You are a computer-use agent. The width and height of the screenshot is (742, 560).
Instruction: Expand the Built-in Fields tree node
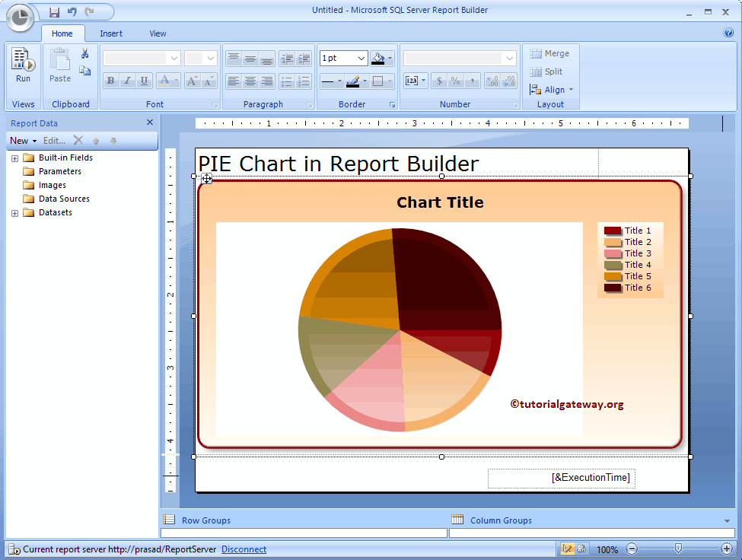tap(14, 157)
